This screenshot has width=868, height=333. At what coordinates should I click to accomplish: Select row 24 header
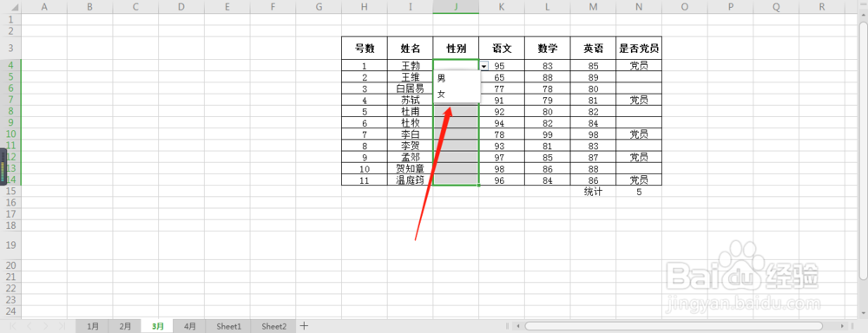click(x=10, y=311)
